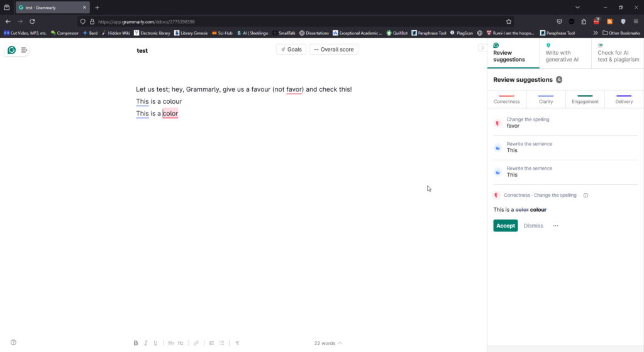
Task: Create a bulleted list
Action: [x=222, y=343]
